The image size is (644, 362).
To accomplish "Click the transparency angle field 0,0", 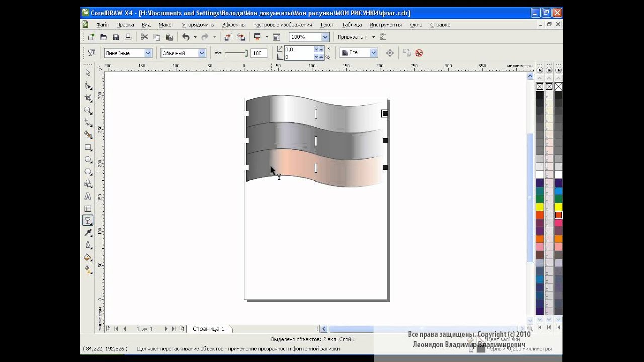I will (299, 49).
